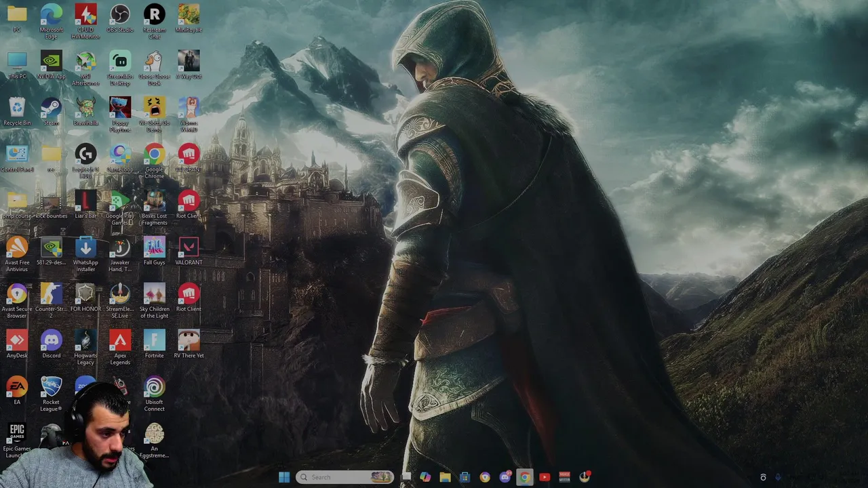The image size is (868, 488).
Task: Select the pmp course folder
Action: coord(17,204)
